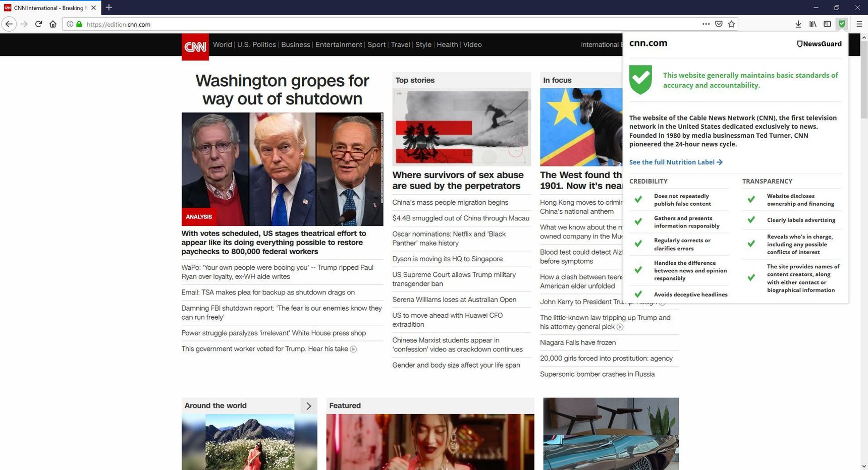868x470 pixels.
Task: Open Washington gropes for way out headline
Action: (282, 90)
